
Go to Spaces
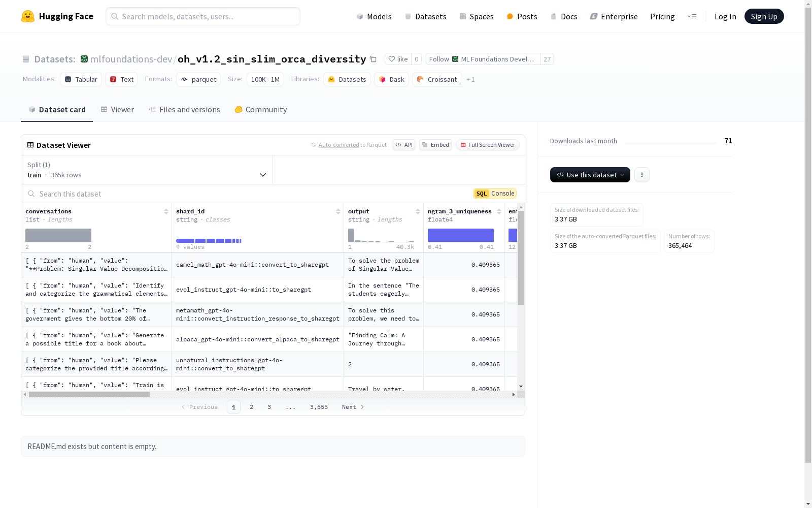tap(477, 16)
